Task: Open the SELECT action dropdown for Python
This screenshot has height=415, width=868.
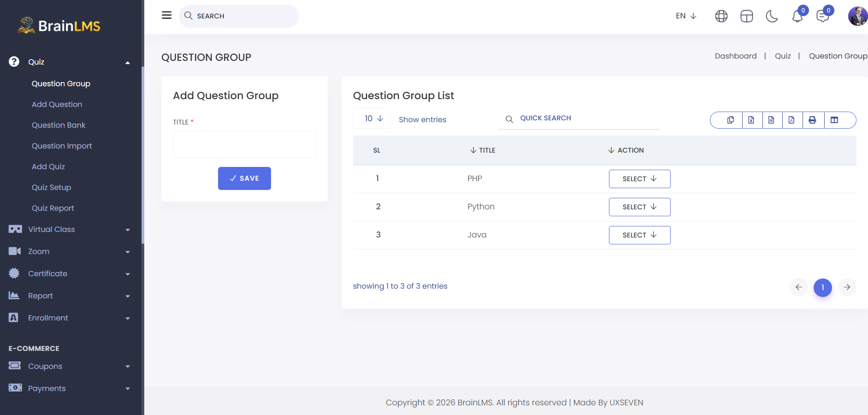Action: click(x=640, y=207)
